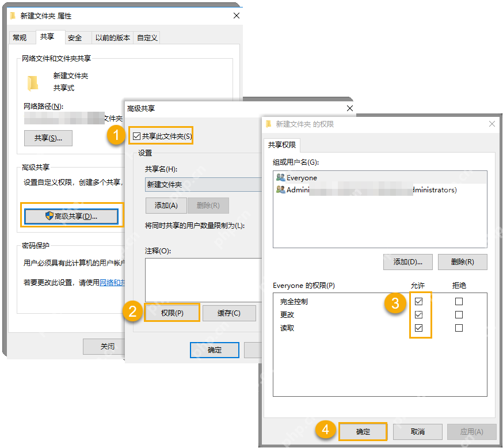Click Administrators user group icon
503x448 pixels.
(x=280, y=189)
